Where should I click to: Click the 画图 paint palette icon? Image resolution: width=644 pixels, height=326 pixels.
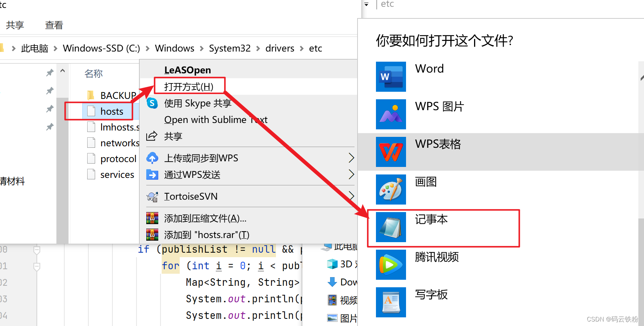(x=391, y=190)
